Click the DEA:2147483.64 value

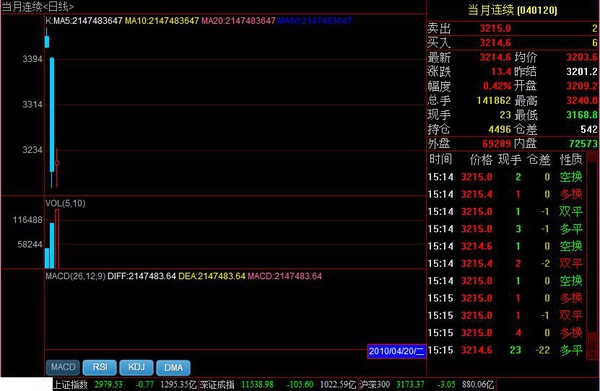(x=212, y=276)
